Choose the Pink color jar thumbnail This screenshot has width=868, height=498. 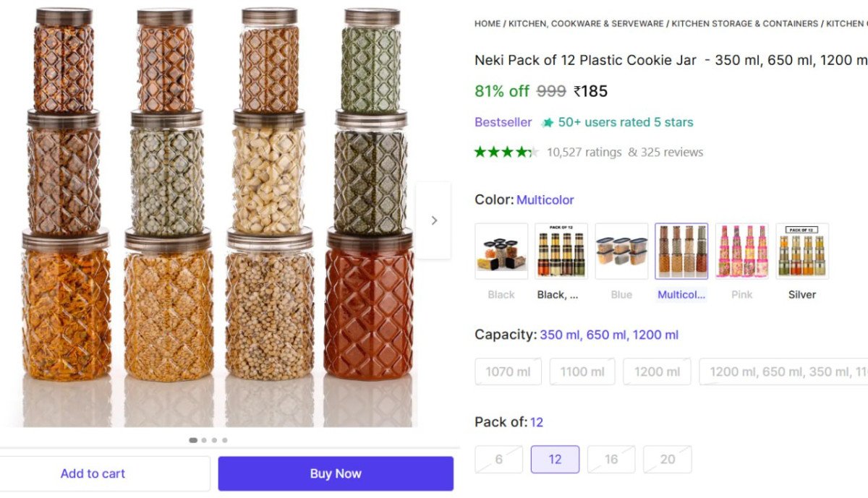tap(741, 251)
